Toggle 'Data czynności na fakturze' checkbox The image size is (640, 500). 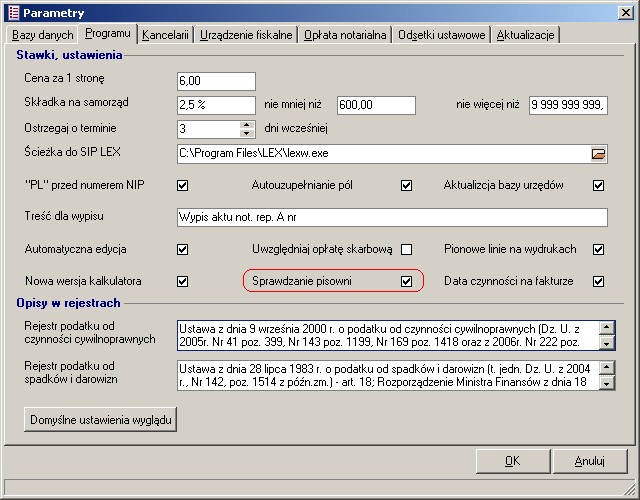(598, 282)
